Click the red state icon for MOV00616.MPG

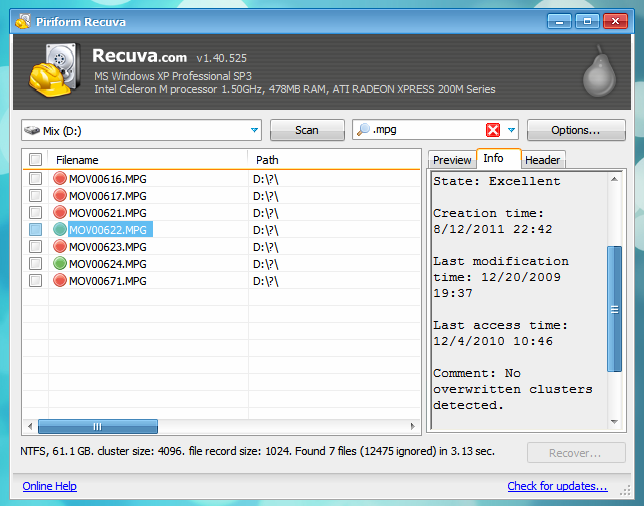[60, 178]
